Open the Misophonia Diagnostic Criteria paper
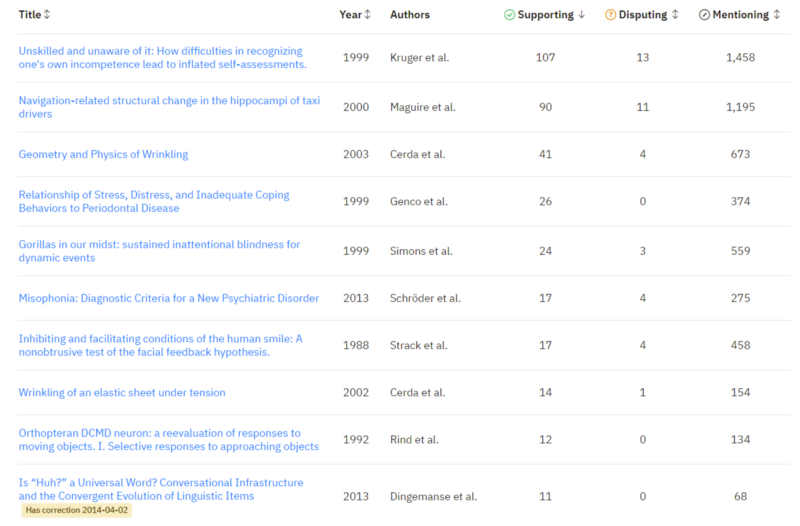The image size is (800, 526). (169, 298)
